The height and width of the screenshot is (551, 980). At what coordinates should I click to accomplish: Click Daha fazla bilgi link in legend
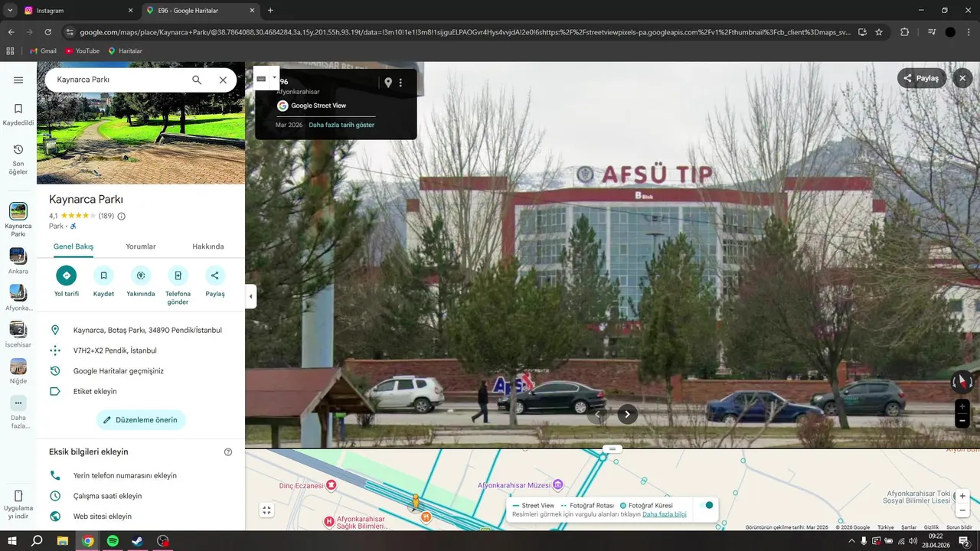(665, 514)
